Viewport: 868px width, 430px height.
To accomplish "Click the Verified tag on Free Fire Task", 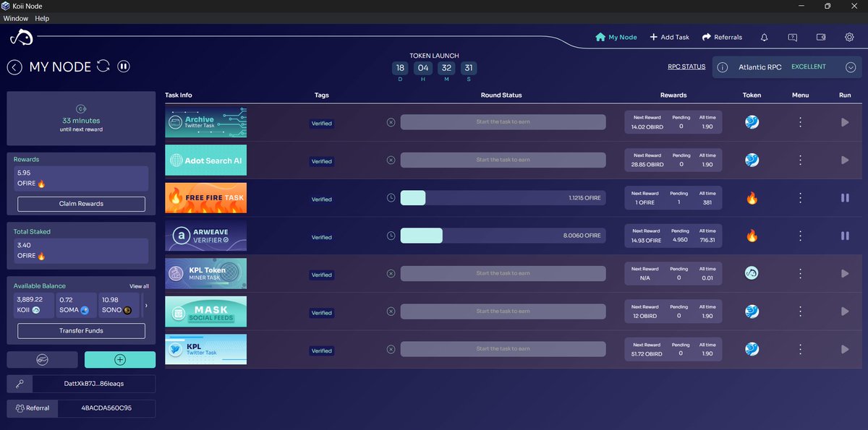I will pyautogui.click(x=321, y=199).
